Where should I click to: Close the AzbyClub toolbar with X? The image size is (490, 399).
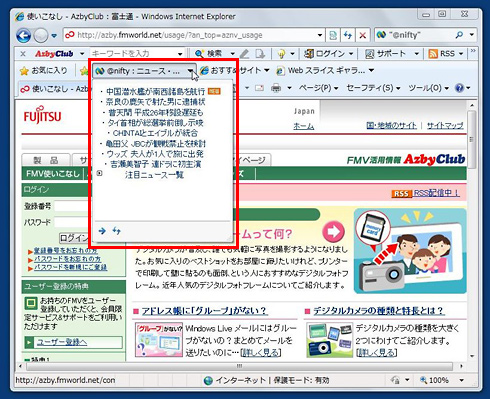[x=23, y=53]
